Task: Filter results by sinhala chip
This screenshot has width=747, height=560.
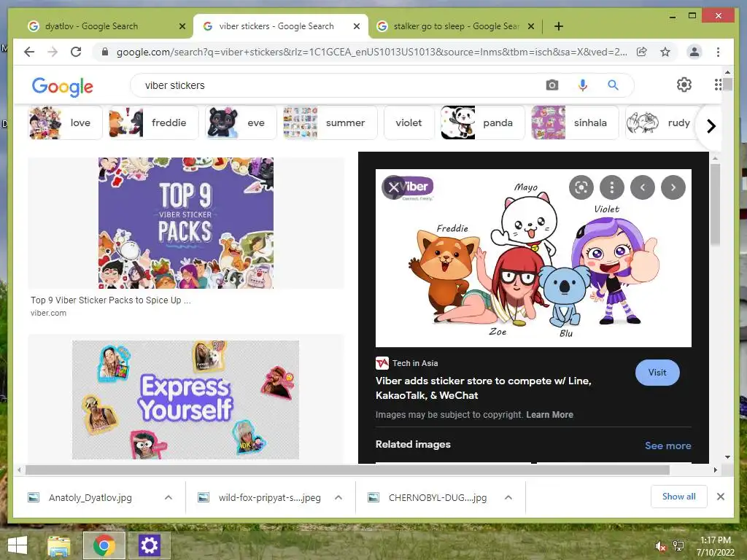Action: tap(575, 122)
